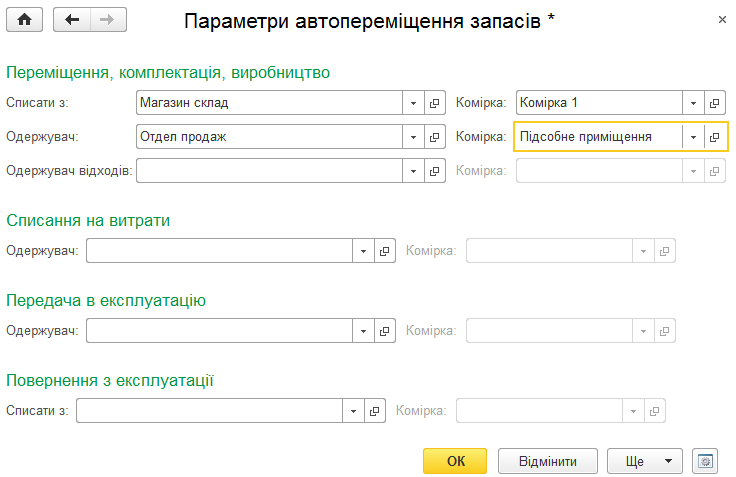Open the Ще more-actions menu
The image size is (736, 477).
(644, 461)
